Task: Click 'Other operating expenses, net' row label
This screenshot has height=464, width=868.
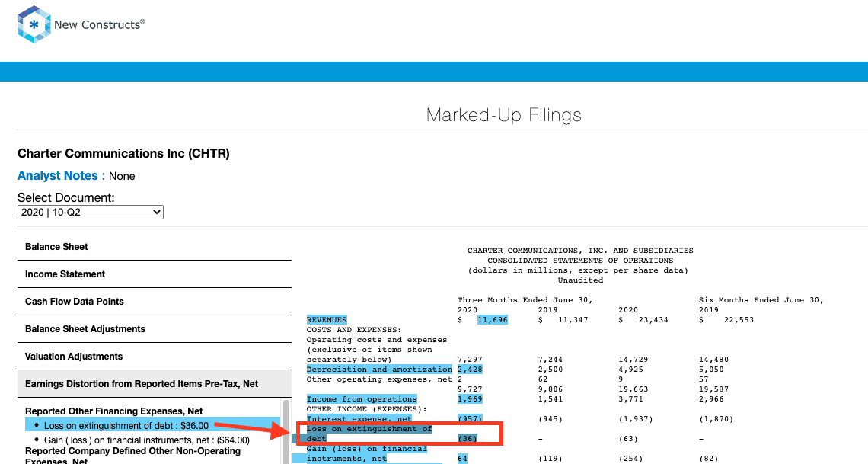Action: click(379, 379)
